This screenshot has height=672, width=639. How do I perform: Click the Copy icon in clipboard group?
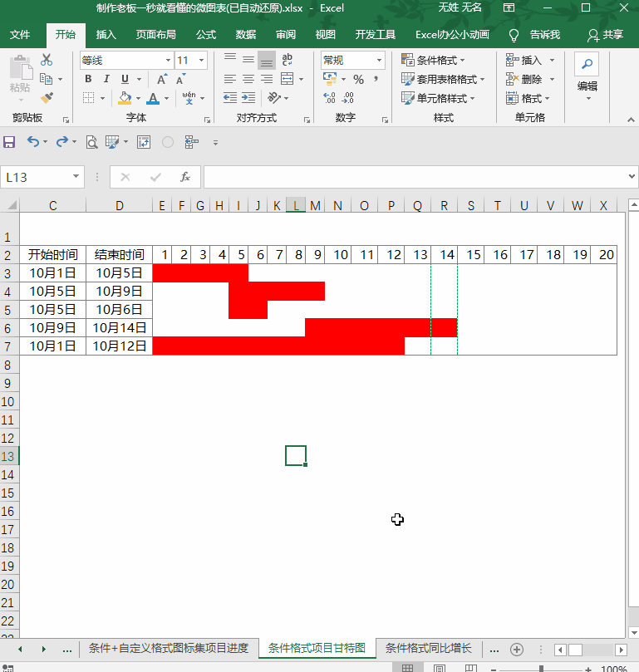(46, 79)
